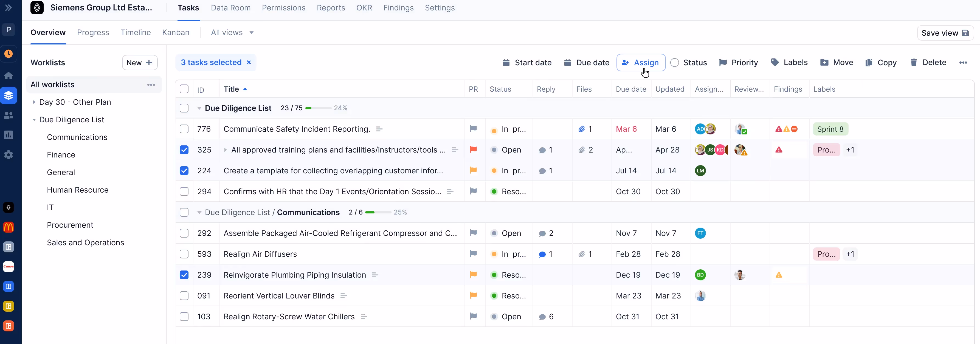Switch to the Kanban tab

click(175, 32)
